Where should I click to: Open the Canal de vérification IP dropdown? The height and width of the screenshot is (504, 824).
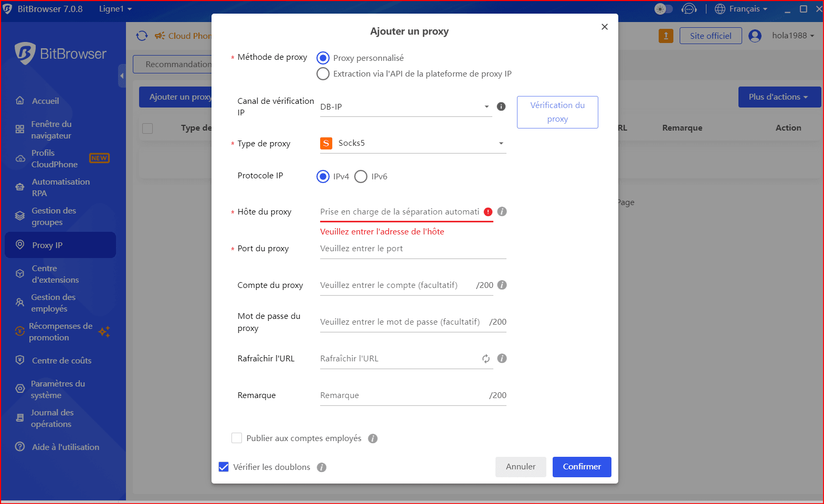click(405, 107)
